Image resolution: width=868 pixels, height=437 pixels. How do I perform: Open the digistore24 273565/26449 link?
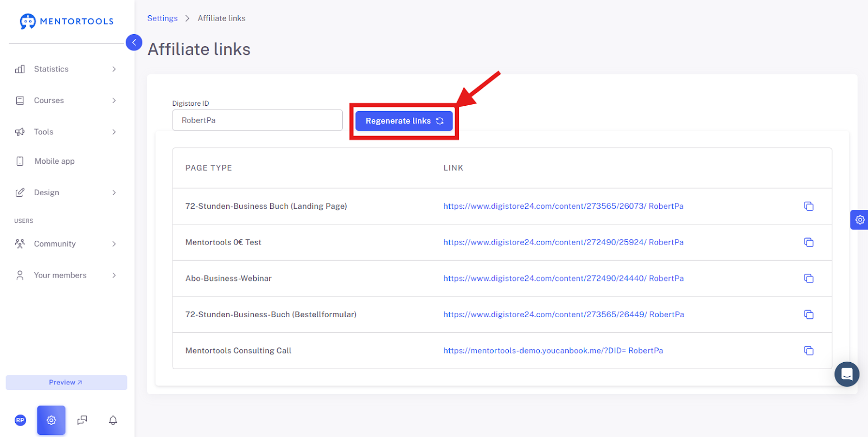[x=564, y=314]
